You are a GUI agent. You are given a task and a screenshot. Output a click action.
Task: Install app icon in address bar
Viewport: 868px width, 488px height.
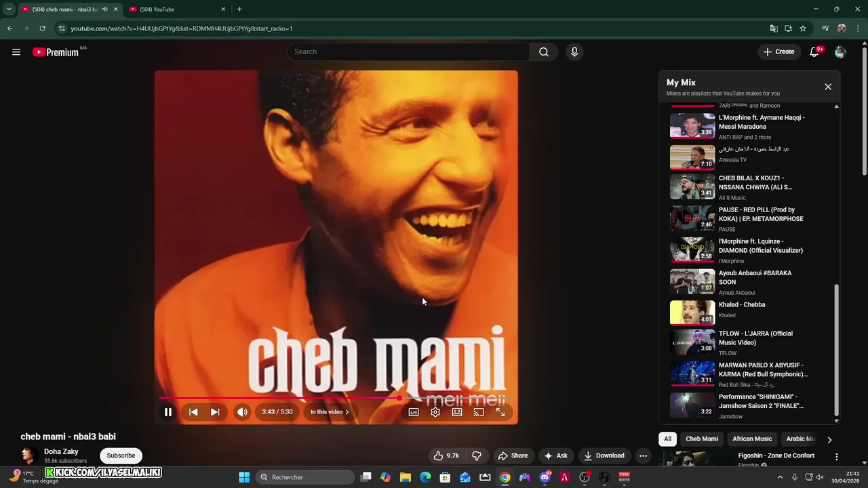pos(788,28)
